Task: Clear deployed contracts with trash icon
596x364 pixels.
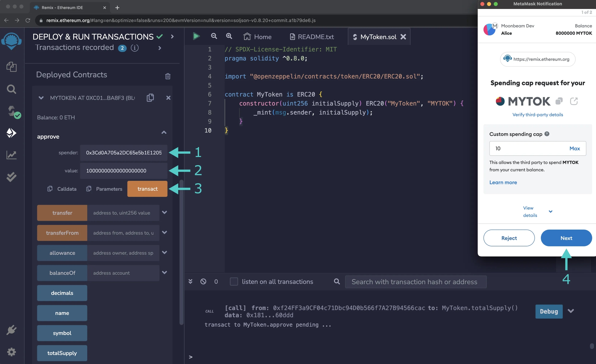Action: (x=168, y=76)
